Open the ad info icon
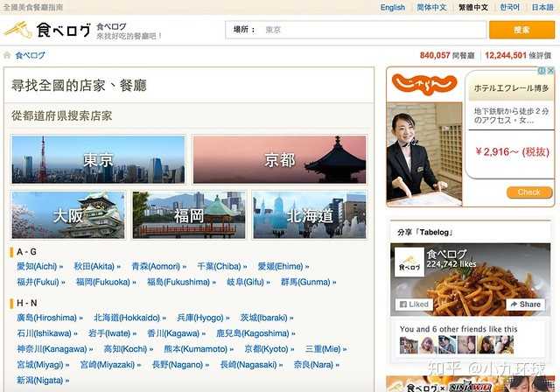The image size is (560, 392). (542, 71)
